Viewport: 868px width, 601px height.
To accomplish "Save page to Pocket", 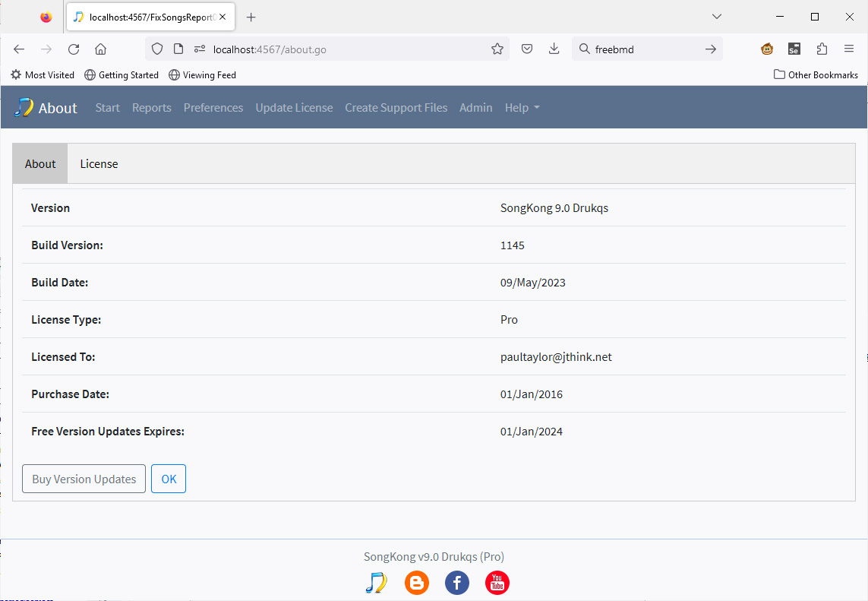I will 527,49.
